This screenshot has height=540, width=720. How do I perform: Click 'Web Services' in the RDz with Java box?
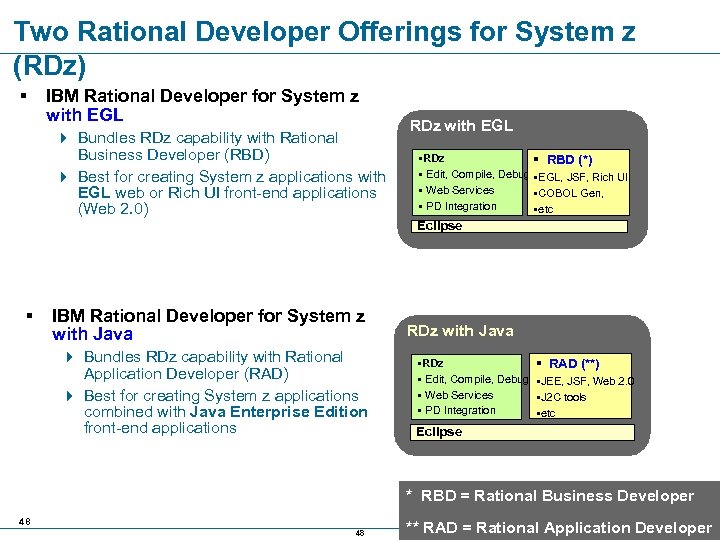click(459, 395)
